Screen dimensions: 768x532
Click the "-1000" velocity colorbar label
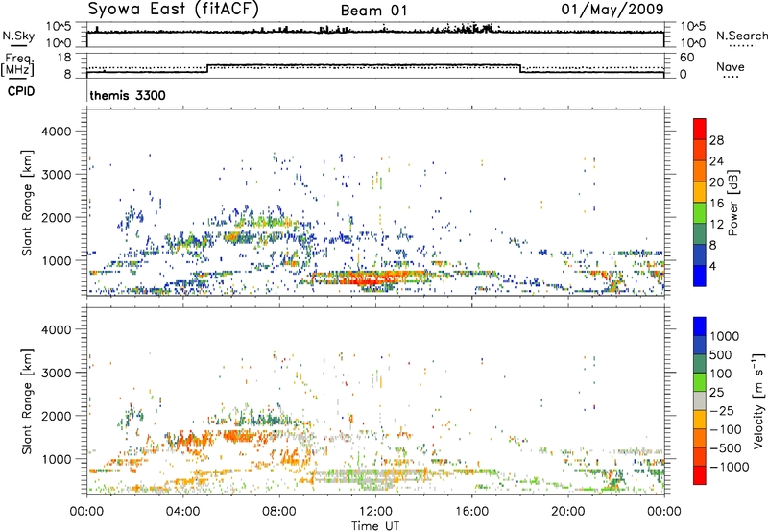(730, 467)
